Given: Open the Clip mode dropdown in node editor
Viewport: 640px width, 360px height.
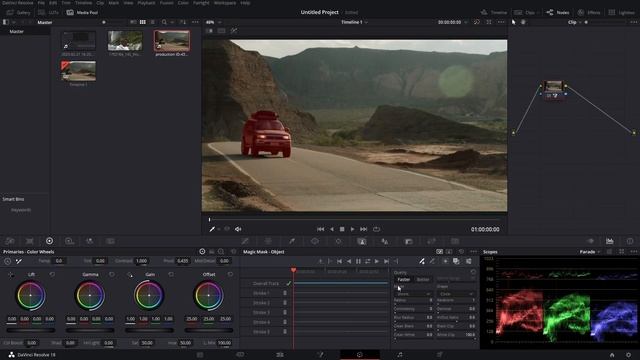Looking at the screenshot, I should (574, 22).
